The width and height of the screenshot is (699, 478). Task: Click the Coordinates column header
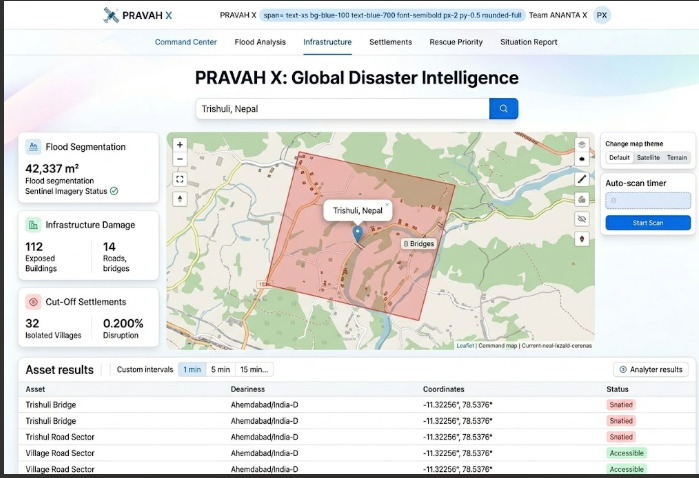[x=444, y=389]
